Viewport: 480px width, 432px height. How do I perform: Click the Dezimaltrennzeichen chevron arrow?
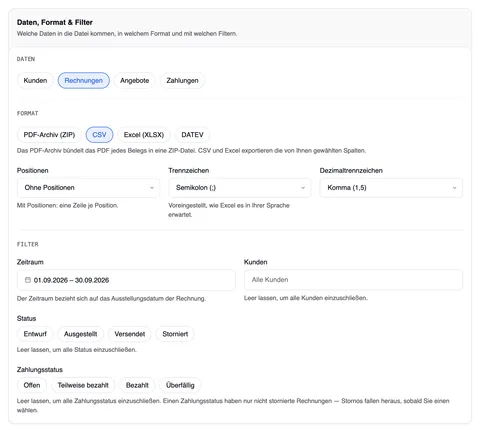click(454, 188)
